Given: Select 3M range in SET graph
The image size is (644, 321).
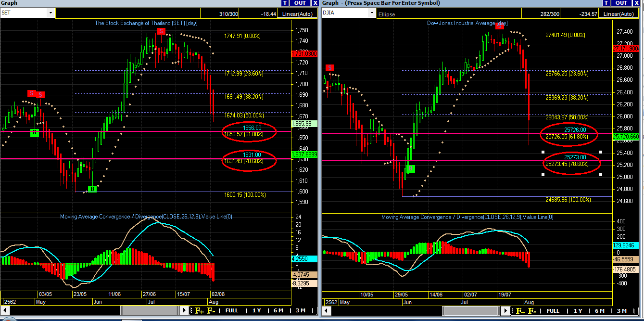Looking at the screenshot, I should pyautogui.click(x=300, y=311).
